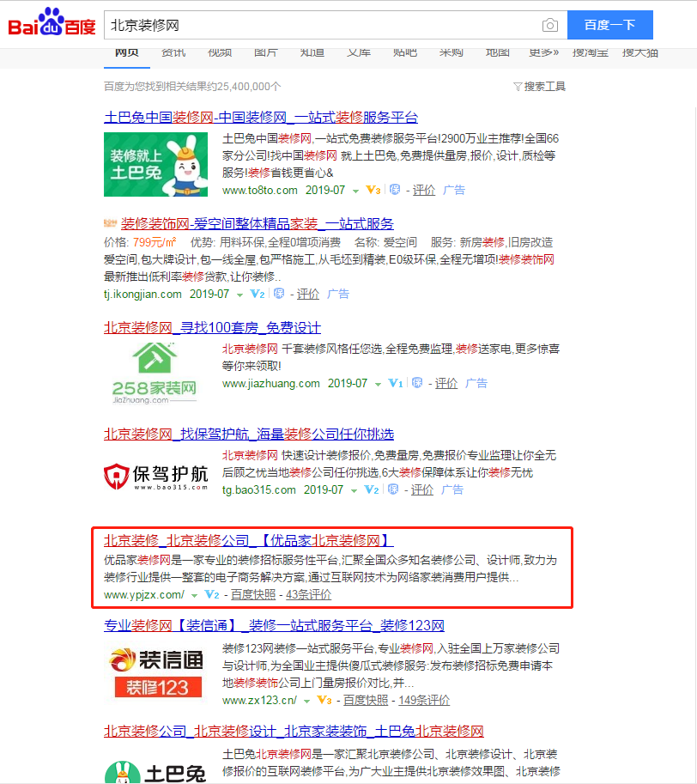Expand dropdown arrow next to www.zx123.cn/
The width and height of the screenshot is (697, 784).
[306, 701]
